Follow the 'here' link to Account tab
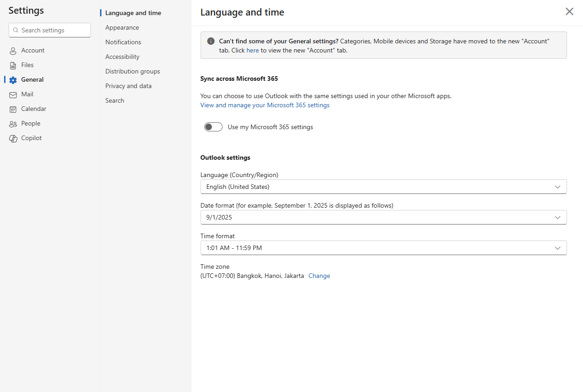583x392 pixels. [253, 50]
